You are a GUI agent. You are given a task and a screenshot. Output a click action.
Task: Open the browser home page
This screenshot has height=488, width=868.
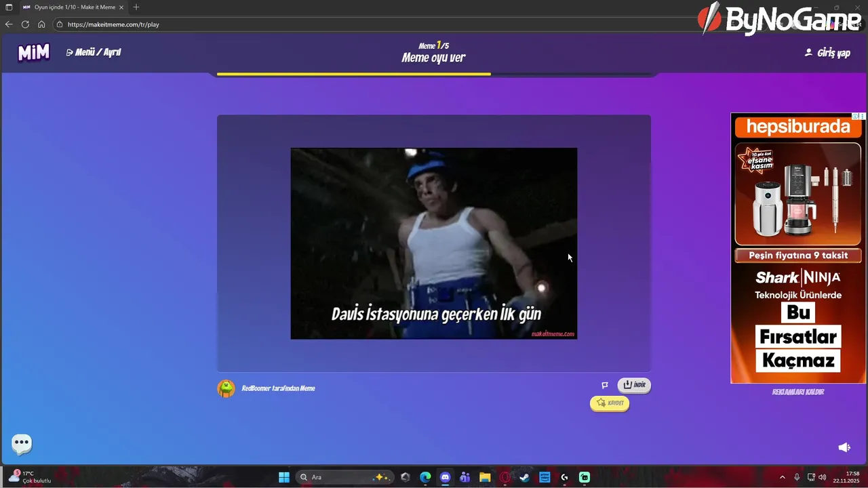coord(41,24)
